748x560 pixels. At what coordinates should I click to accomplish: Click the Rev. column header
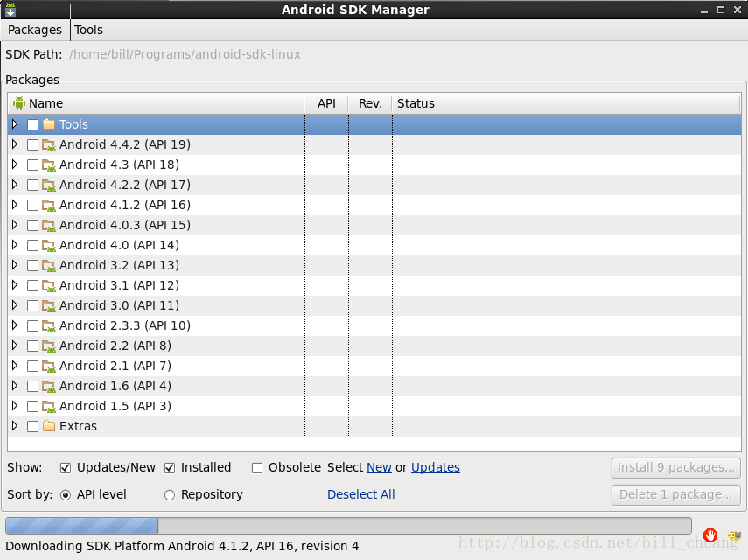pyautogui.click(x=370, y=103)
